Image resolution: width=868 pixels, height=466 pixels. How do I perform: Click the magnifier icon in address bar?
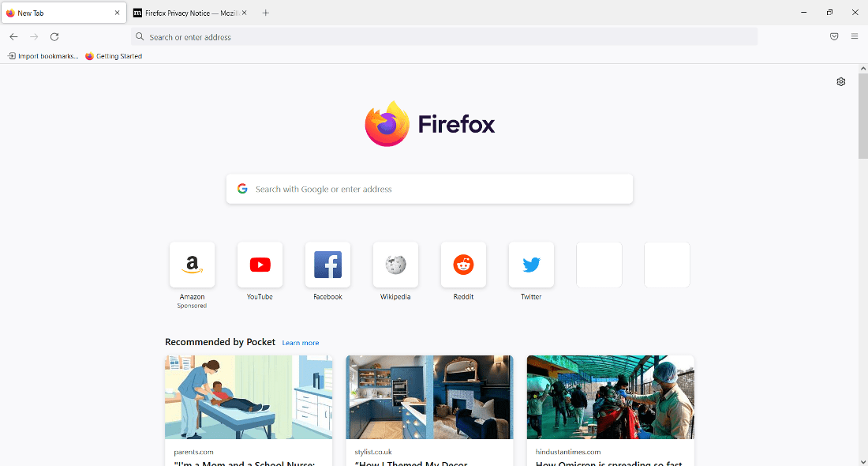pos(140,36)
